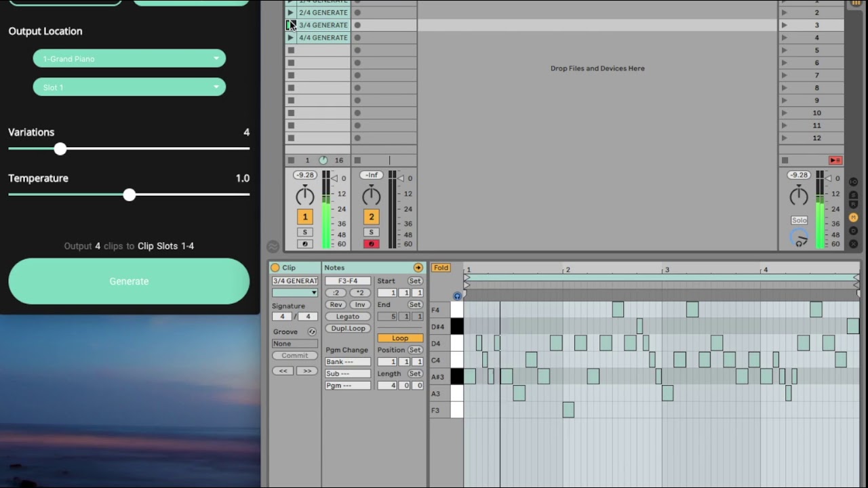Screen dimensions: 868x488
Task: Click the track 2 clip stop button
Action: pos(357,160)
